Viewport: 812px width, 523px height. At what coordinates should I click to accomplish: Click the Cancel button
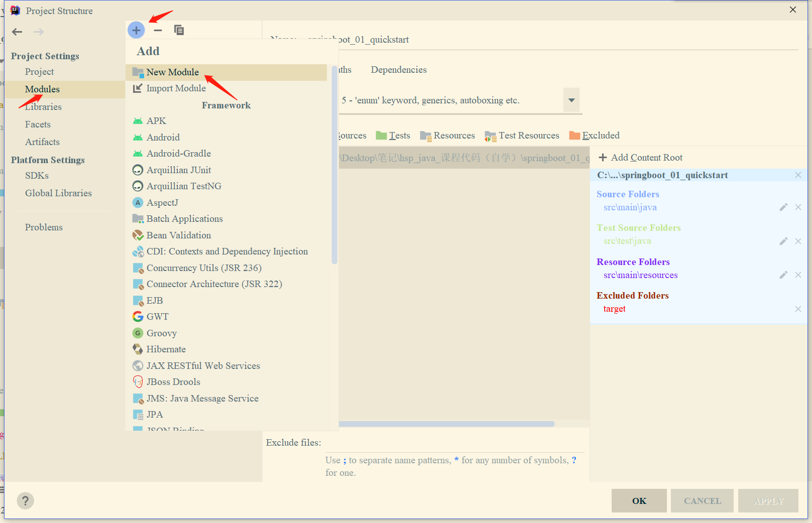tap(703, 501)
